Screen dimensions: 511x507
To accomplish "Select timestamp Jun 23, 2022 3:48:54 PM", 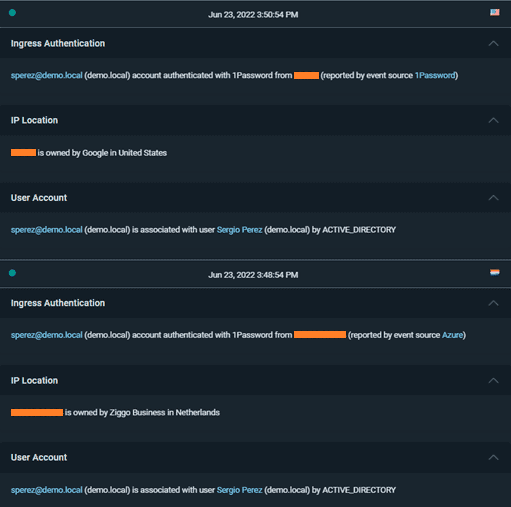I will point(253,275).
